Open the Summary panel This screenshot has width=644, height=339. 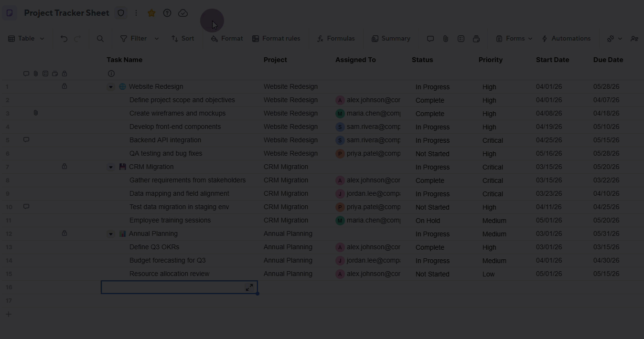coord(391,39)
